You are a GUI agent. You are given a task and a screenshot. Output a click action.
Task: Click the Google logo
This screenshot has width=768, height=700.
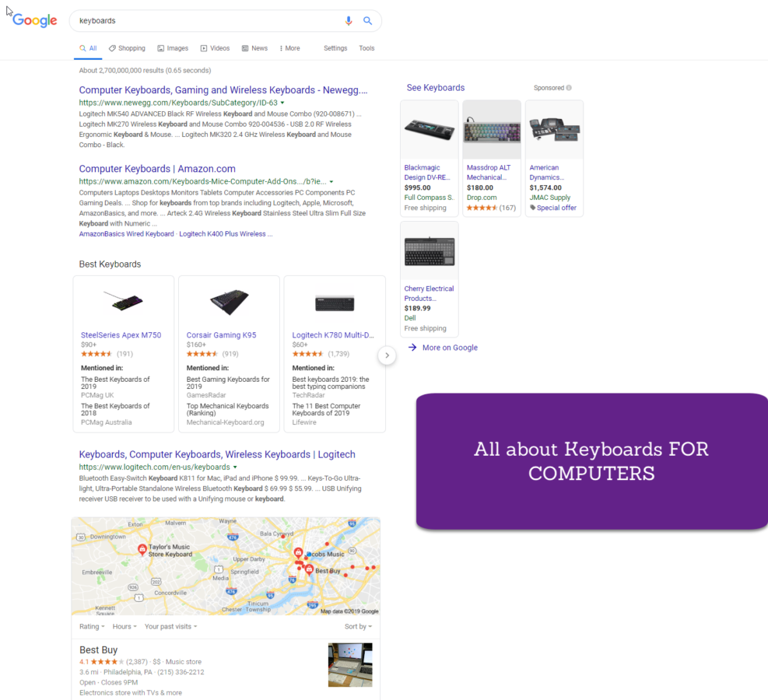click(35, 21)
